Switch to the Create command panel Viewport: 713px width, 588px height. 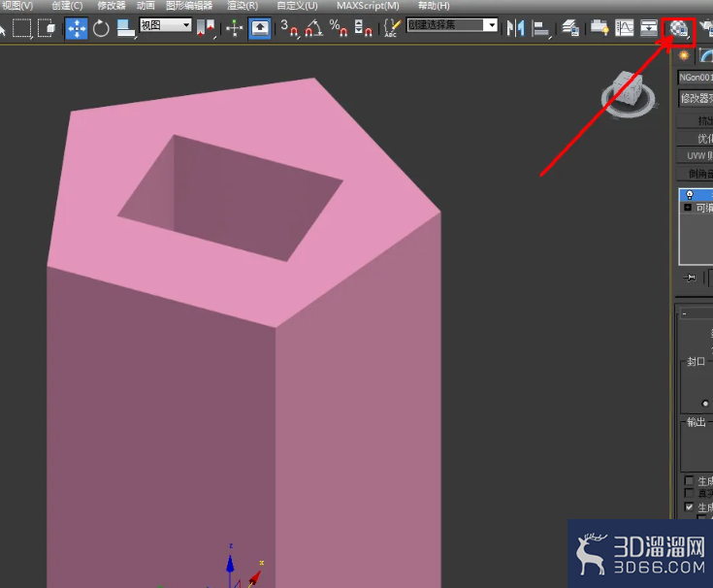[x=684, y=56]
